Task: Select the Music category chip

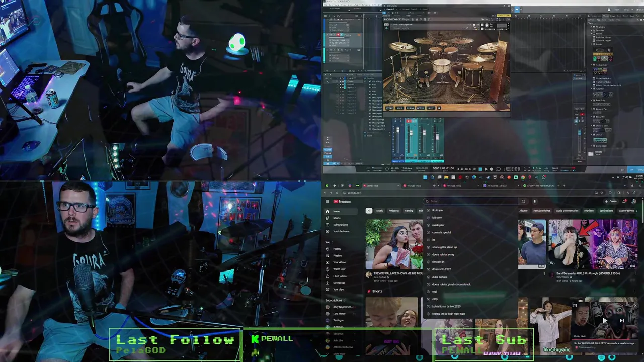Action: pyautogui.click(x=379, y=211)
